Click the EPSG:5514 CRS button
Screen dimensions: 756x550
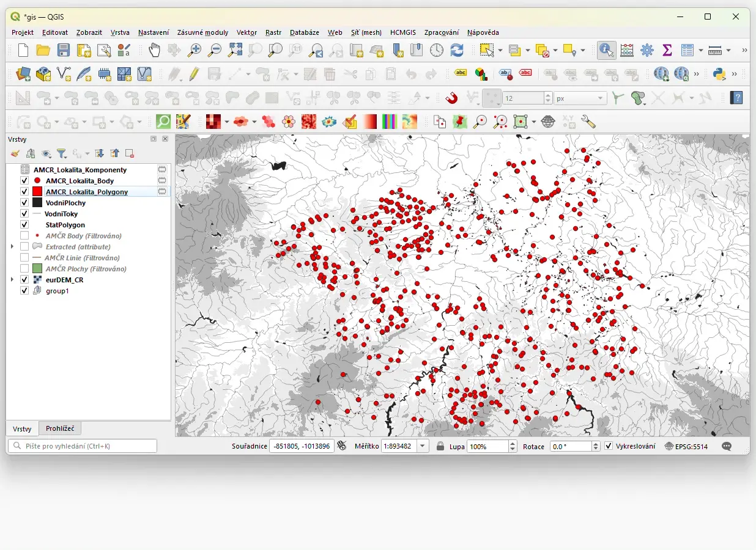[x=686, y=447]
